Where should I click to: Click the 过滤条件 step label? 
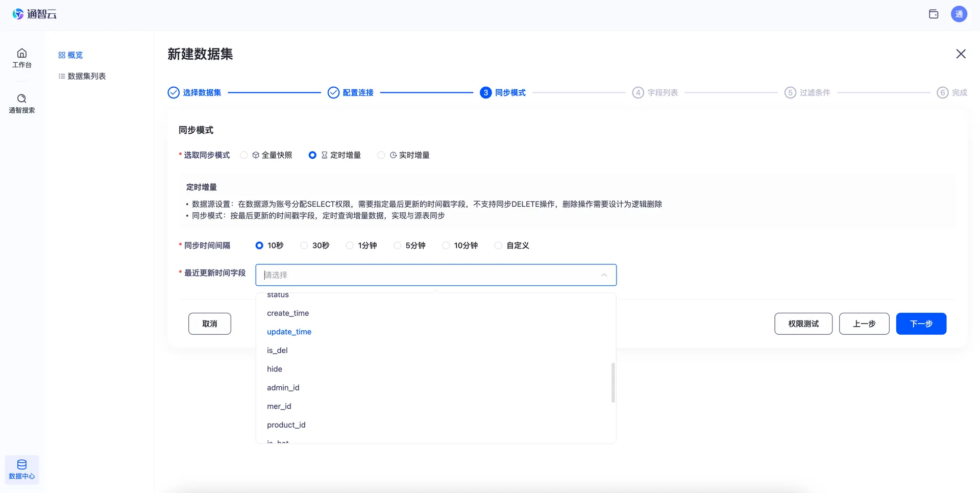[815, 92]
